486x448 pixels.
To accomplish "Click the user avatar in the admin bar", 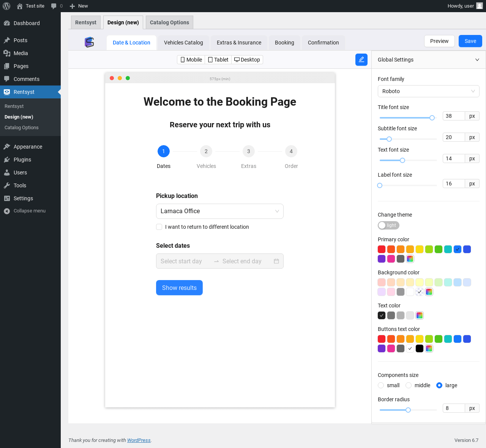I will pos(480,6).
